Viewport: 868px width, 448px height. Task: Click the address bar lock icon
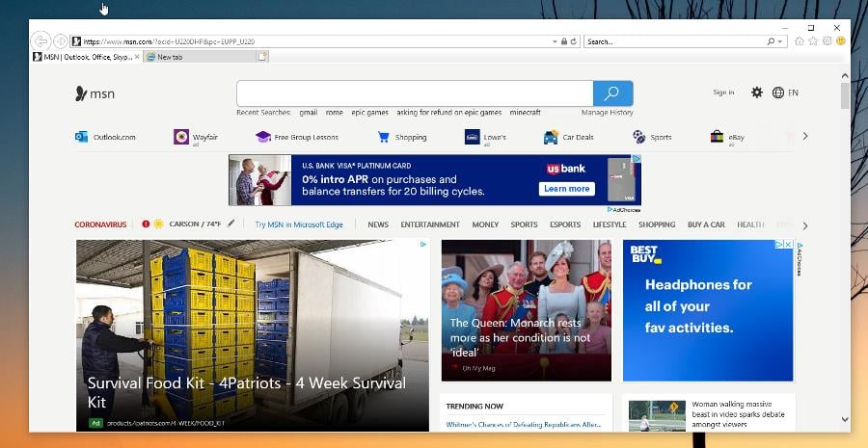564,41
